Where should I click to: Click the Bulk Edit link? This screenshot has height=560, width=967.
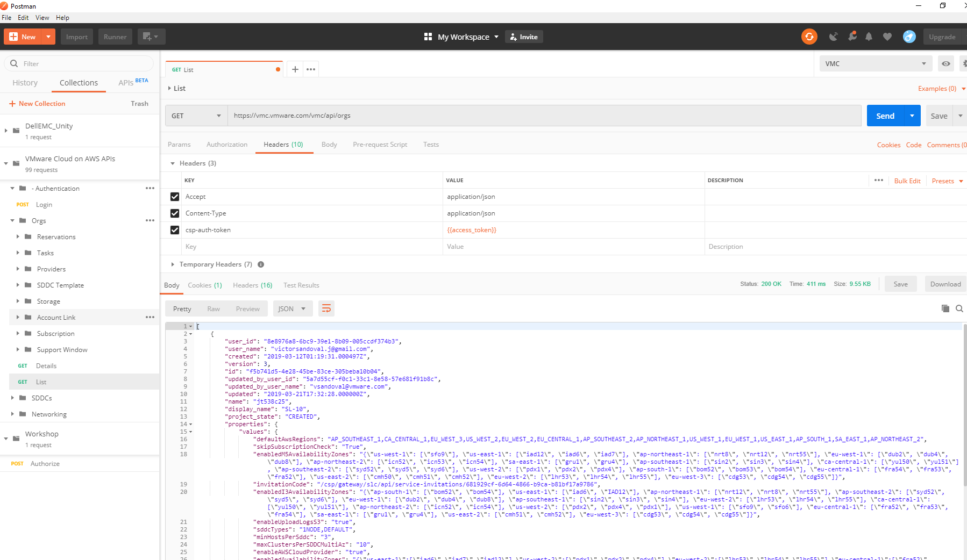pyautogui.click(x=907, y=181)
